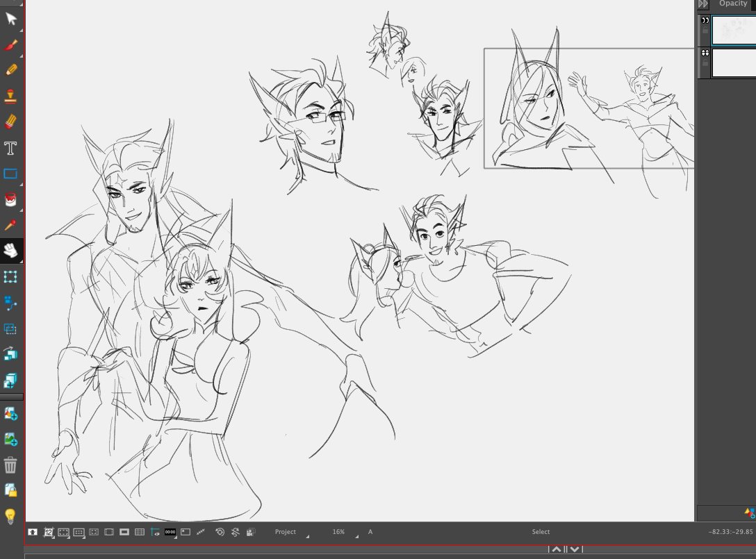This screenshot has width=756, height=559.
Task: Select the Transform tool with dotted box
Action: [10, 276]
